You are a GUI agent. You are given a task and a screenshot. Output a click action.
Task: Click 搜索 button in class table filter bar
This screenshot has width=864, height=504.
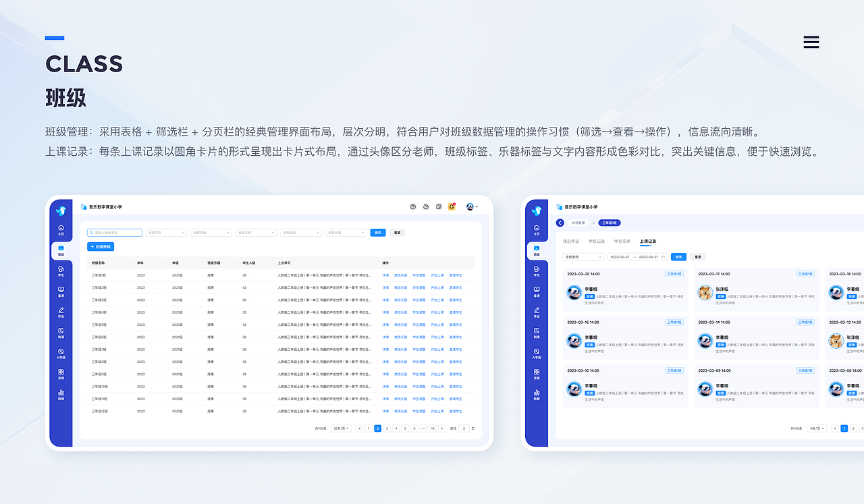(378, 233)
